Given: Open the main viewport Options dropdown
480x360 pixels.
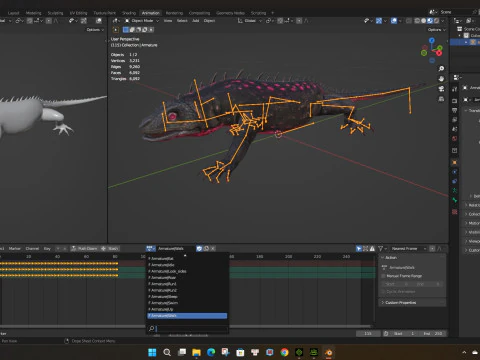Looking at the screenshot, I should (x=436, y=30).
